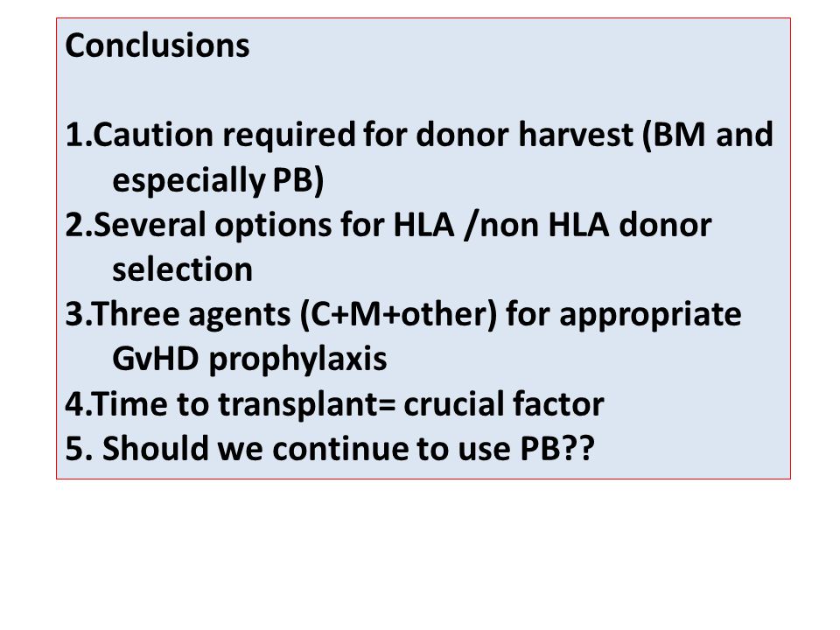This screenshot has width=840, height=630.
Task: Click the number '3.' list marker
Action: (x=79, y=314)
